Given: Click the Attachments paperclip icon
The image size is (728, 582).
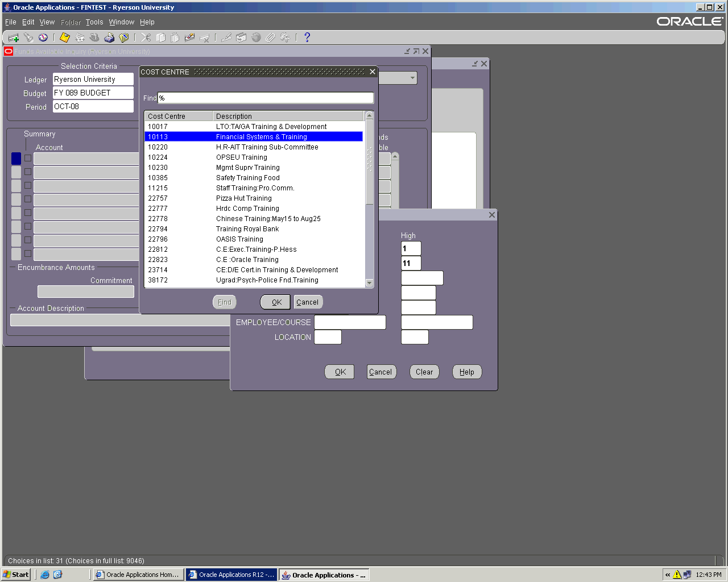Looking at the screenshot, I should point(271,38).
